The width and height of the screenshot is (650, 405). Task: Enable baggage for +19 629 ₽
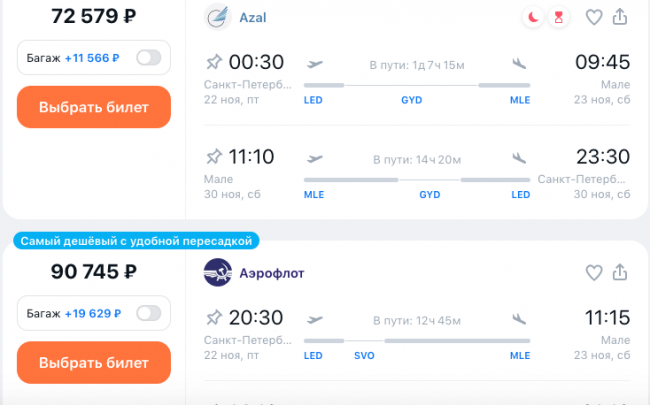149,313
